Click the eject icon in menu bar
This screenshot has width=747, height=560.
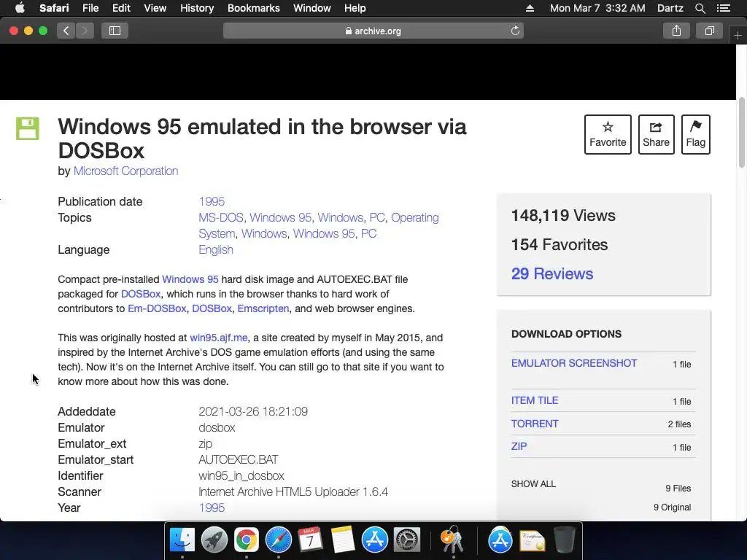pyautogui.click(x=530, y=8)
